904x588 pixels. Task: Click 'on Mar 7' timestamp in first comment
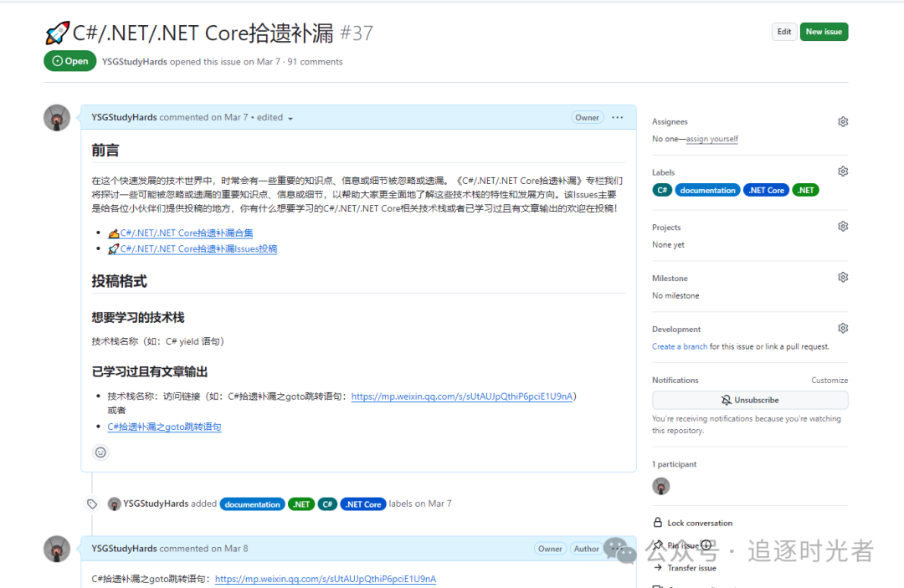pos(229,117)
